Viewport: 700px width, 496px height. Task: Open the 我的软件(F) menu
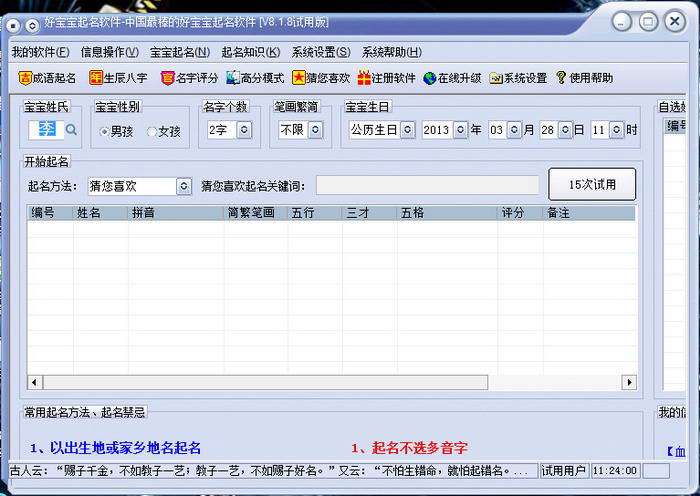coord(41,52)
